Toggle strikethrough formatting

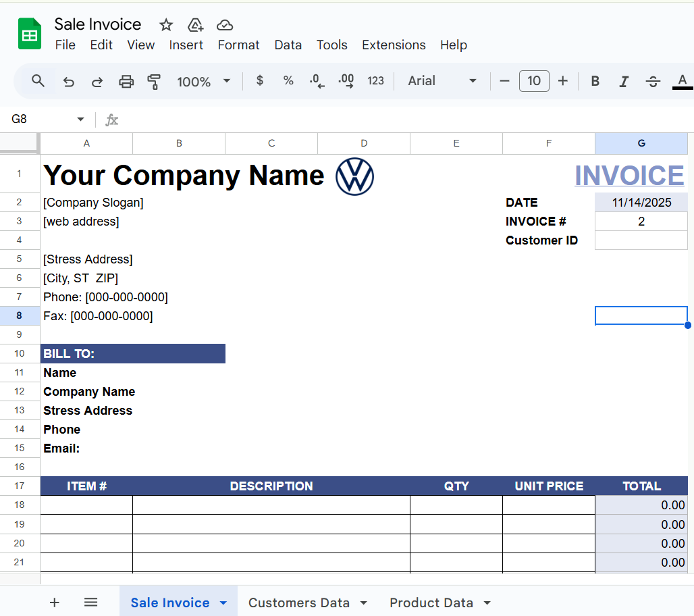[x=653, y=81]
